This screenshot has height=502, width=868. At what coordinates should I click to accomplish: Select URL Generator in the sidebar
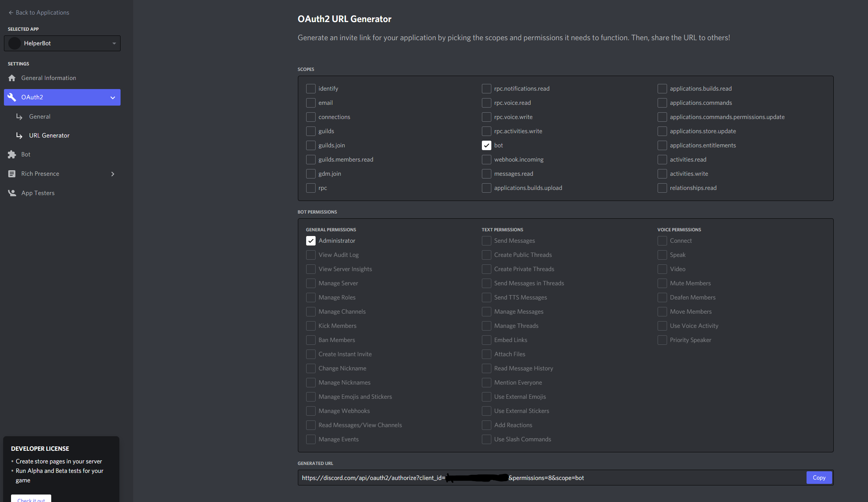(x=49, y=135)
